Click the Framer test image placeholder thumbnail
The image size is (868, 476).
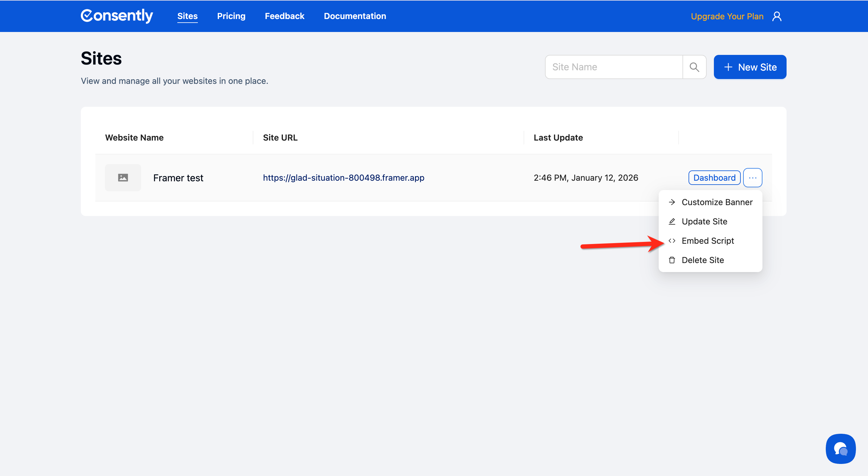click(123, 178)
